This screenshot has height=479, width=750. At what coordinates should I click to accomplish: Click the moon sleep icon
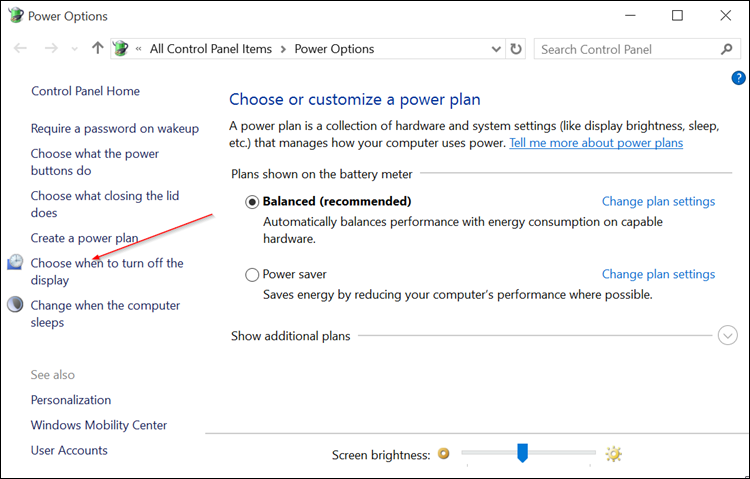pyautogui.click(x=15, y=304)
